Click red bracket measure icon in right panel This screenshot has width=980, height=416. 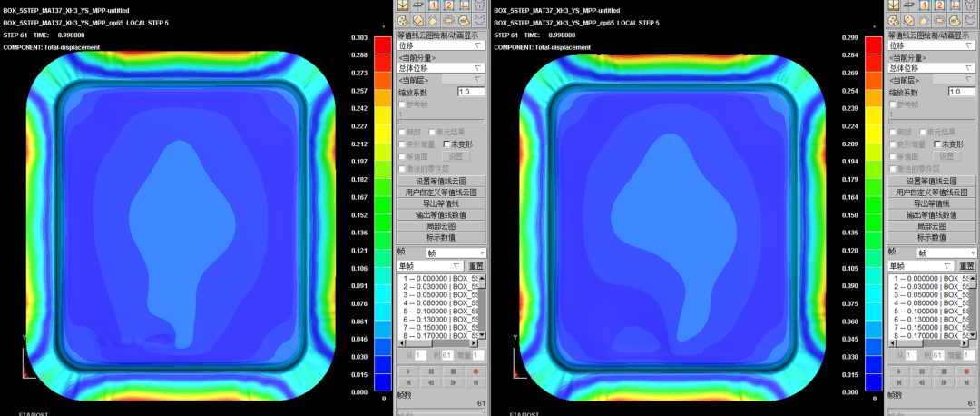point(955,5)
